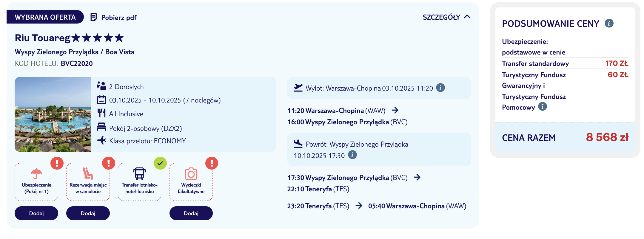
Task: Click the exclamation badge on Ubezpieczenie
Action: [x=57, y=163]
